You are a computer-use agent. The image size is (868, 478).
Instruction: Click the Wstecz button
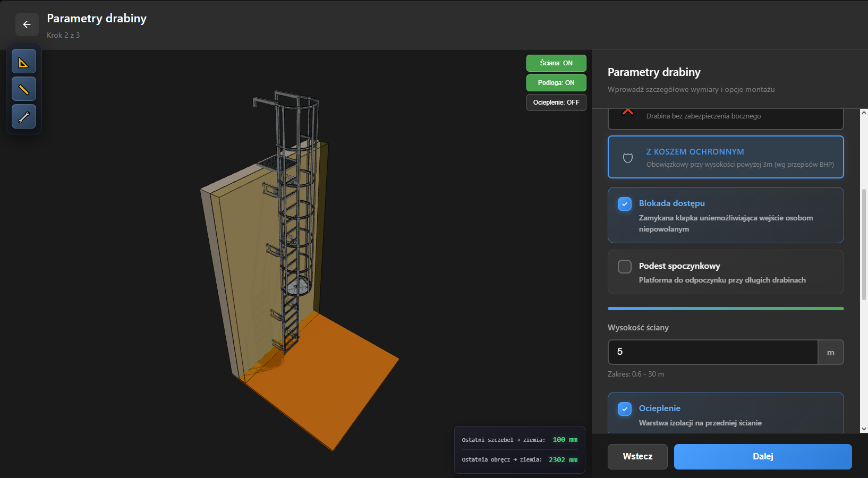(x=637, y=457)
